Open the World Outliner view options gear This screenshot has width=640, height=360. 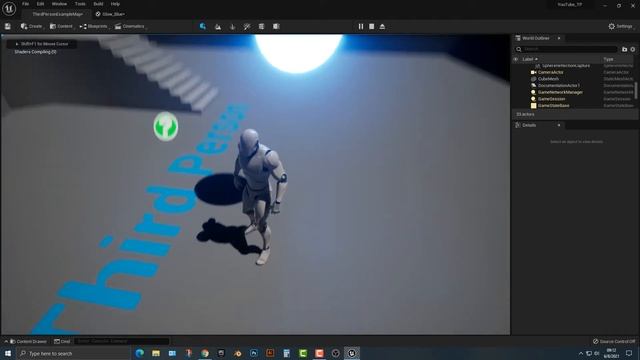click(x=633, y=49)
